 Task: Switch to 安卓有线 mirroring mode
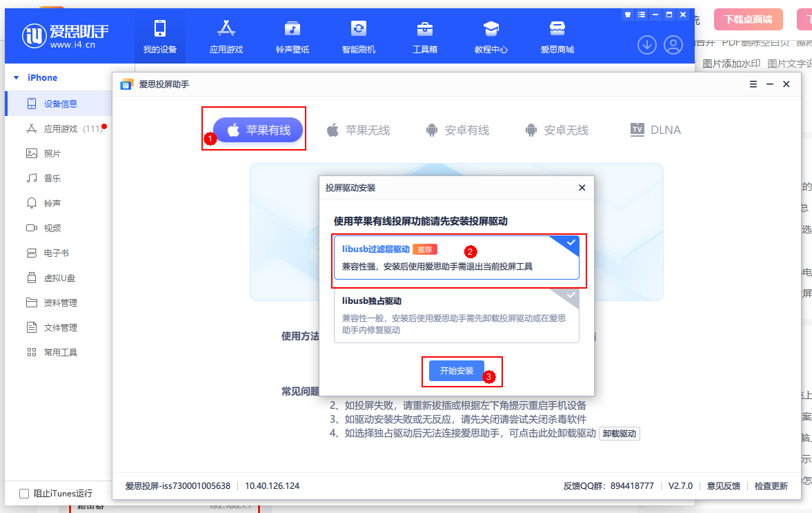(457, 130)
